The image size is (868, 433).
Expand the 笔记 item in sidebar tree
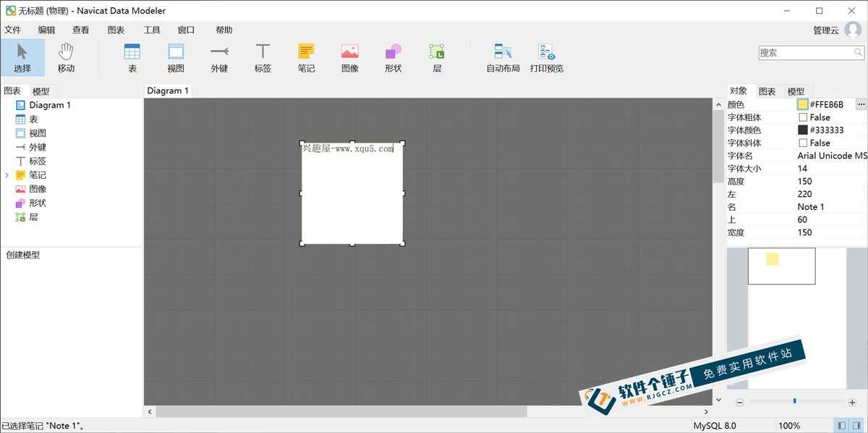[7, 175]
